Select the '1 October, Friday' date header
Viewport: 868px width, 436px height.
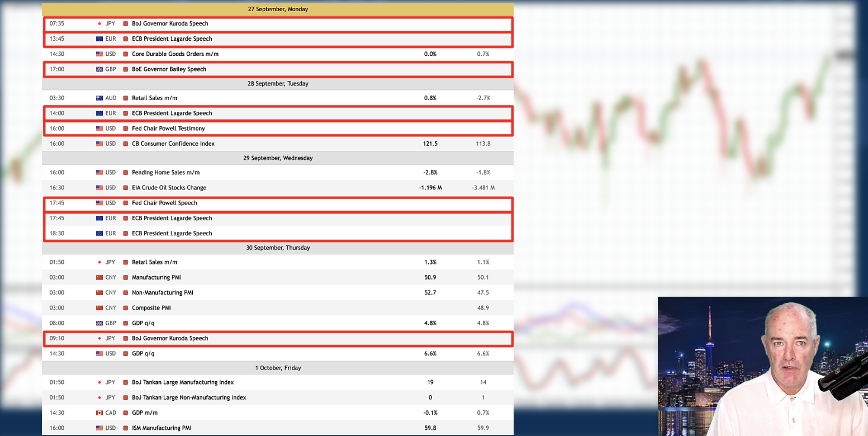278,368
